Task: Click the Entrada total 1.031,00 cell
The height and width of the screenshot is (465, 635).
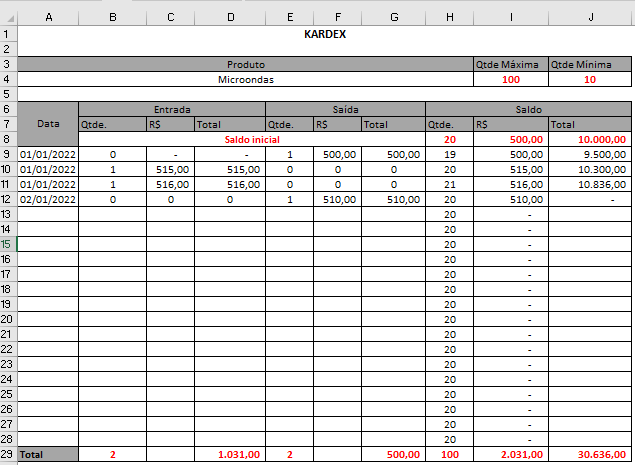Action: (230, 454)
